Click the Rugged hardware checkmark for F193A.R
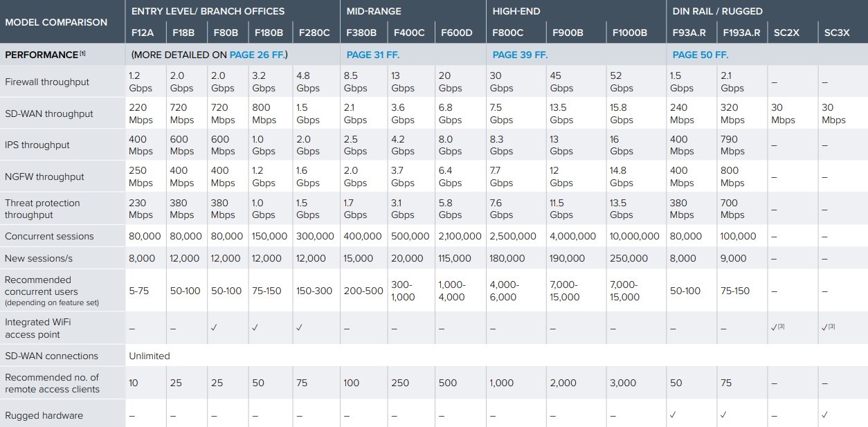The height and width of the screenshot is (427, 868). (723, 415)
